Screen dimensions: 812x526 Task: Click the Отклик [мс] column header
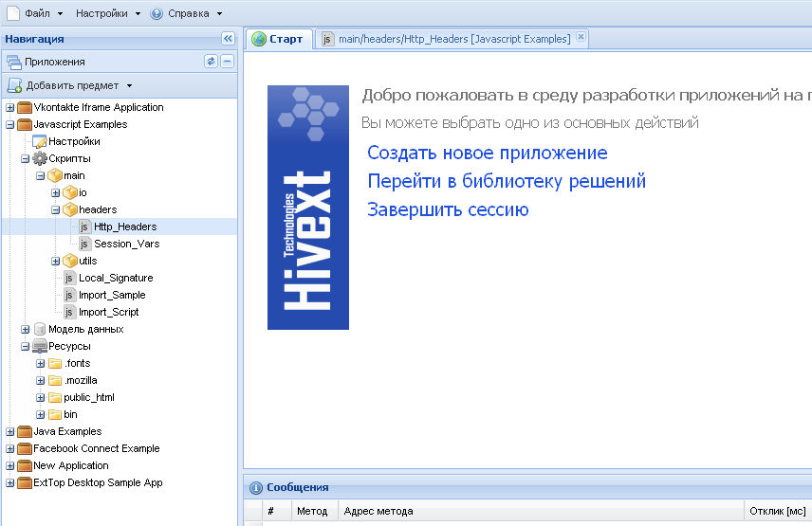pyautogui.click(x=777, y=511)
